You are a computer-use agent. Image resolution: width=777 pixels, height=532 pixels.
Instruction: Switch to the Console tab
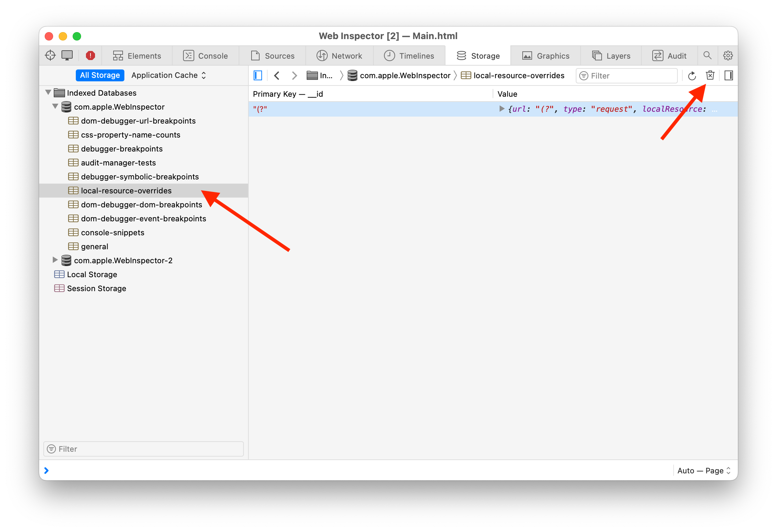205,56
